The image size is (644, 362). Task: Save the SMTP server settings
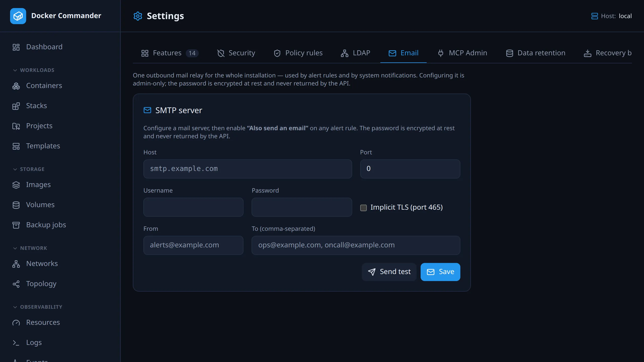pos(440,272)
